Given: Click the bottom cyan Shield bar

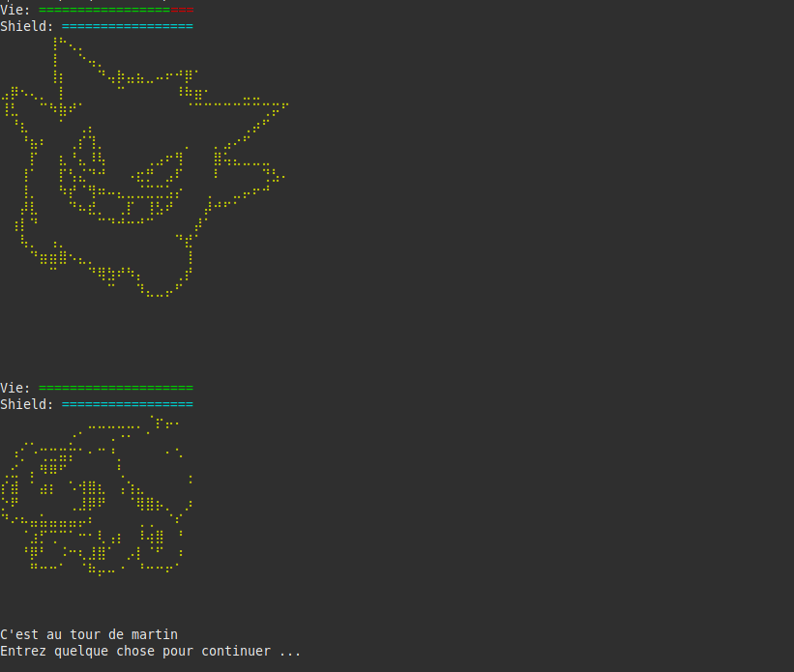Looking at the screenshot, I should pos(128,404).
